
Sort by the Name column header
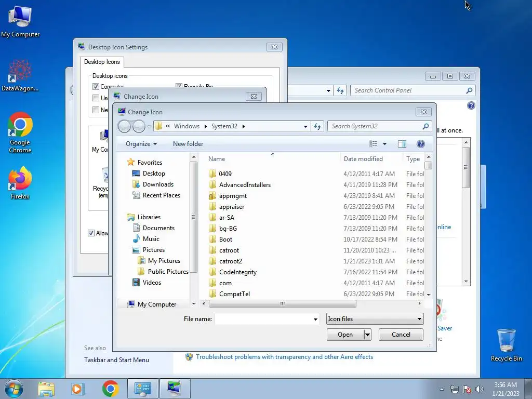(x=217, y=159)
